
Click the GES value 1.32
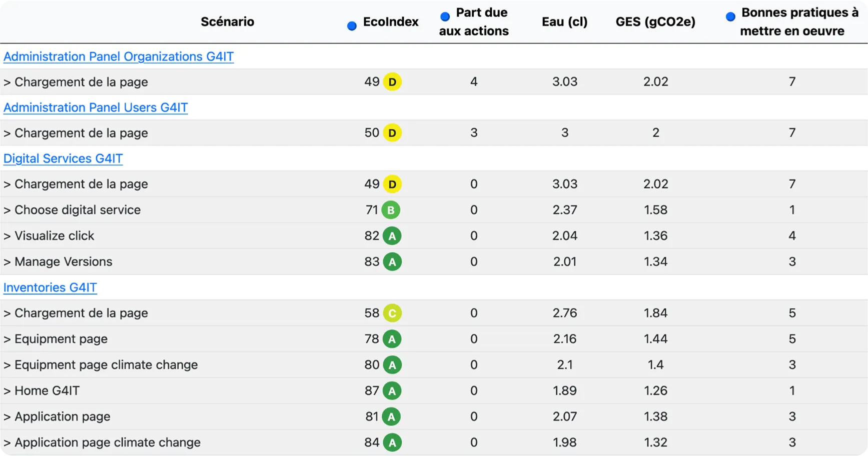tap(655, 442)
